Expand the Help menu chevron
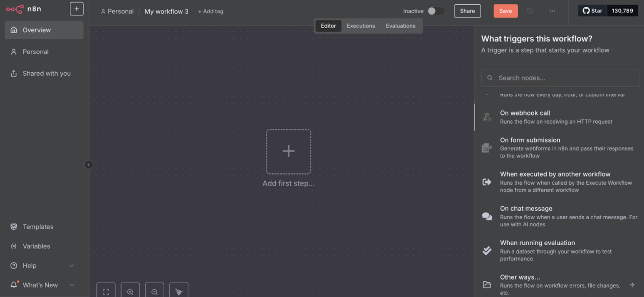The height and width of the screenshot is (297, 644). coord(72,266)
